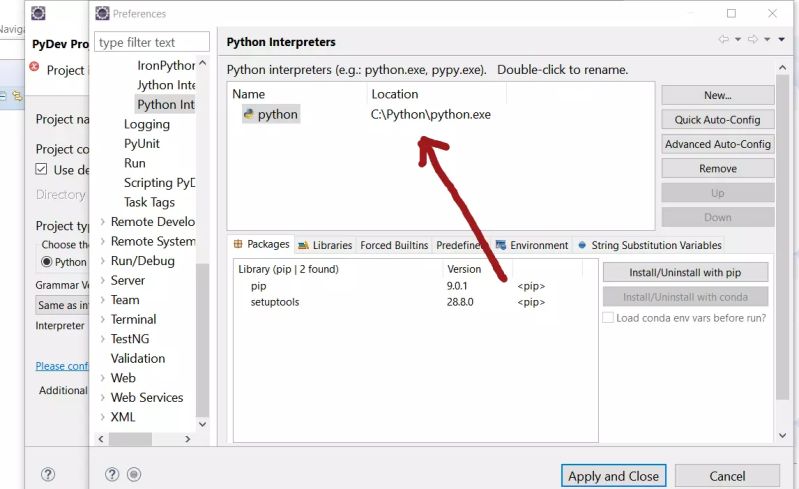Screen dimensions: 799x489
Task: Click the Preferences window Eclipse icon
Action: pos(102,13)
